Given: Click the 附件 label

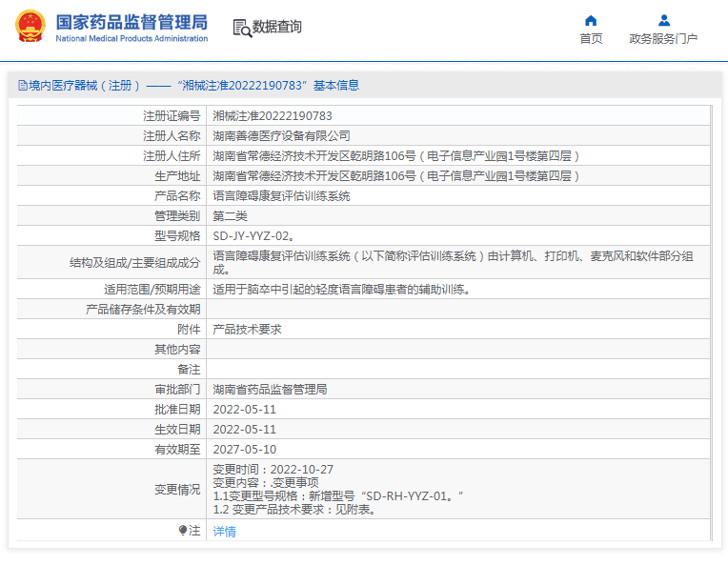Looking at the screenshot, I should tap(189, 329).
